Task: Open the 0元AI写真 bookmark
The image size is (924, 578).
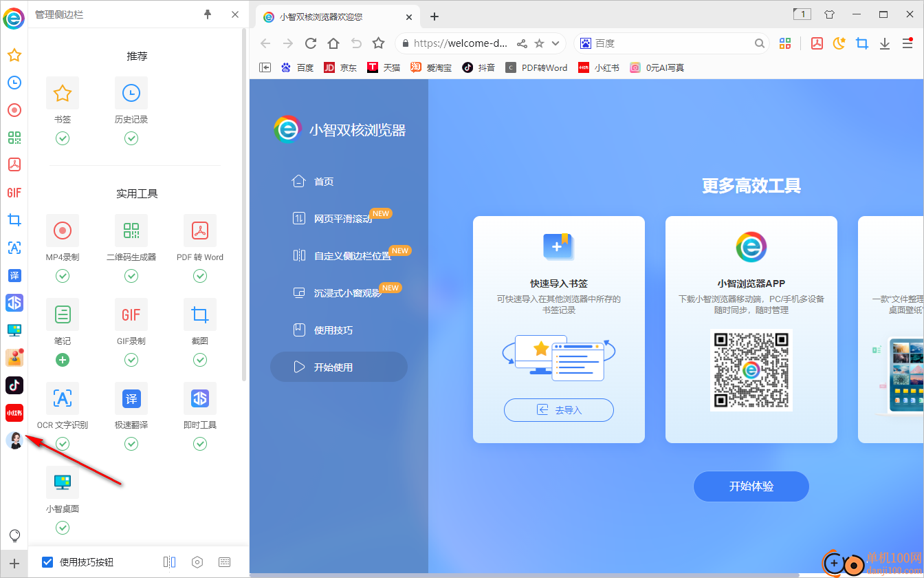Action: pos(657,67)
